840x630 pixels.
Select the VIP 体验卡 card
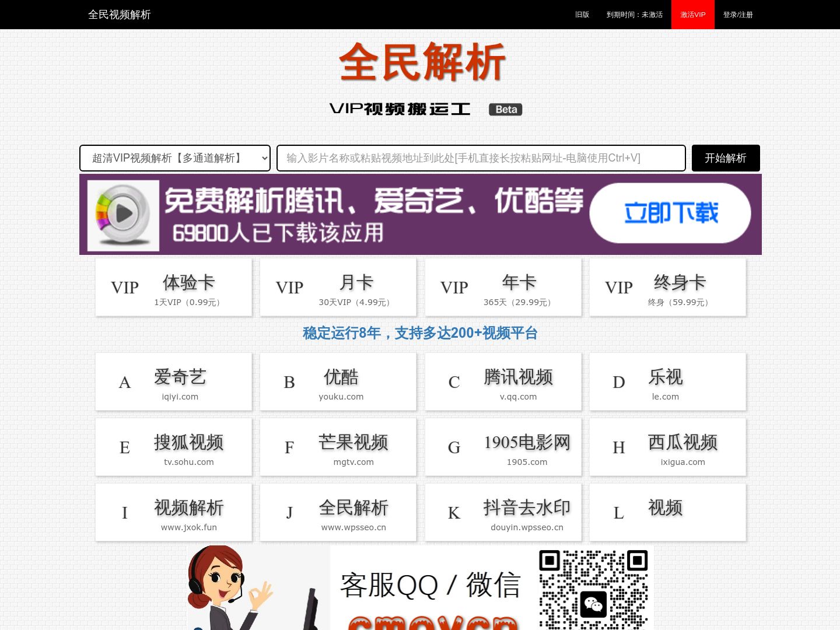pos(174,288)
